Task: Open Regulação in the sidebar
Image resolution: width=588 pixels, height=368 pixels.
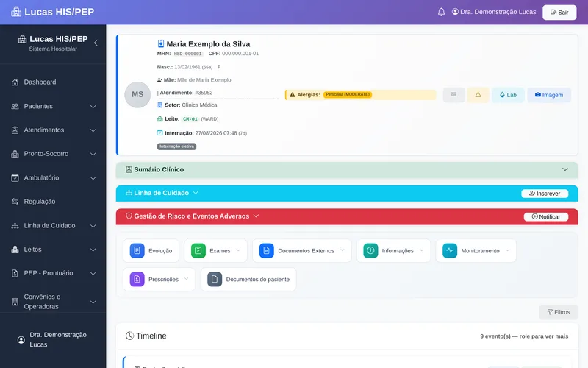Action: click(x=53, y=202)
